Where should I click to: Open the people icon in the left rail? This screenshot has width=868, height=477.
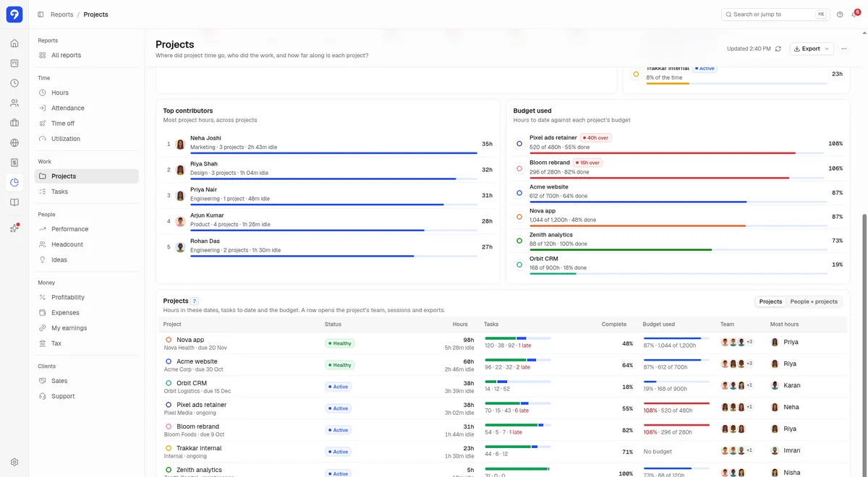pyautogui.click(x=14, y=103)
